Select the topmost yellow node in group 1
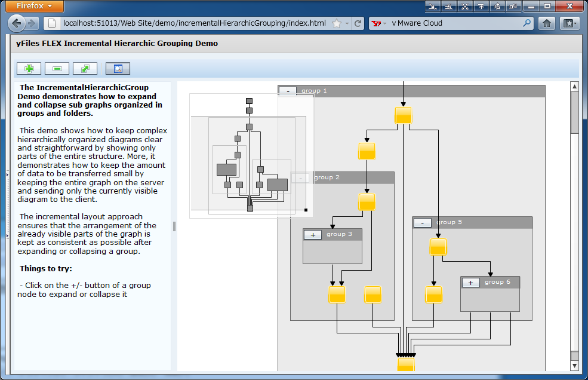588x380 pixels. (x=403, y=115)
